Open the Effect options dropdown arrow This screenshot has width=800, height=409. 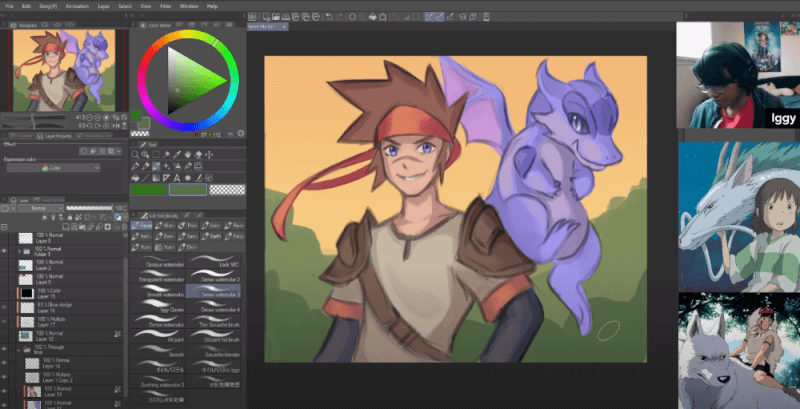[x=119, y=151]
